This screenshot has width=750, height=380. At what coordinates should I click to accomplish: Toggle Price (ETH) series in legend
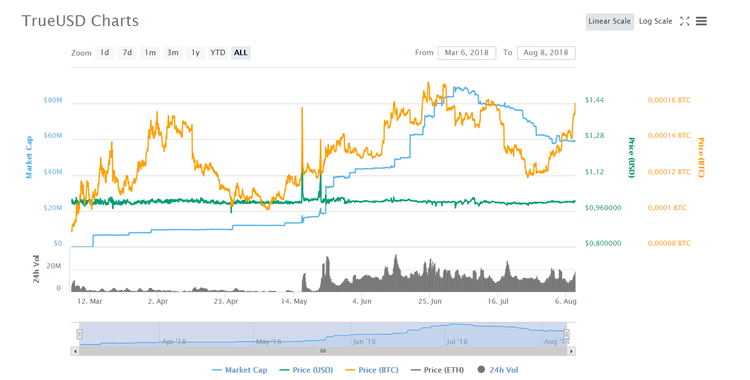(x=437, y=370)
